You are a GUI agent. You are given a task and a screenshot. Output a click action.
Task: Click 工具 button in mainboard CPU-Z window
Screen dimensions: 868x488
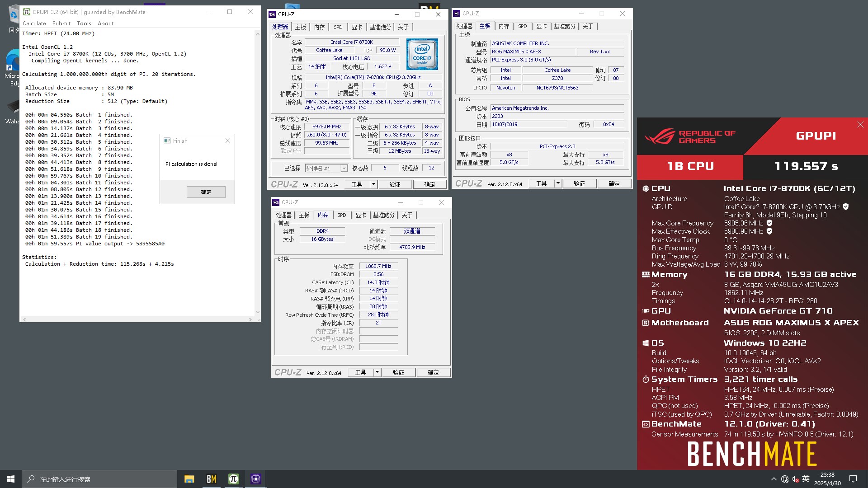pyautogui.click(x=541, y=183)
